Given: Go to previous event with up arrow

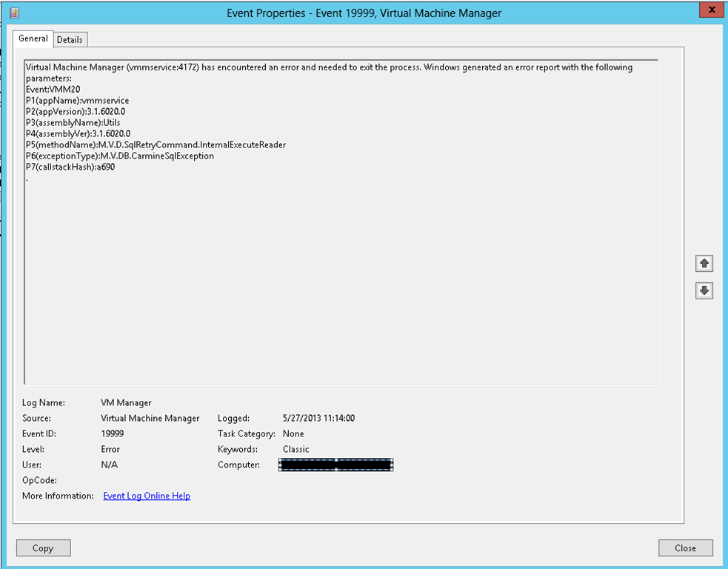Looking at the screenshot, I should pyautogui.click(x=704, y=263).
